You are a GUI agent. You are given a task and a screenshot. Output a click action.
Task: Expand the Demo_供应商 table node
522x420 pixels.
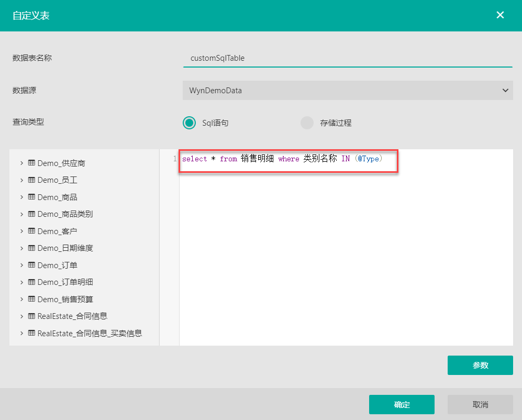[x=21, y=163]
